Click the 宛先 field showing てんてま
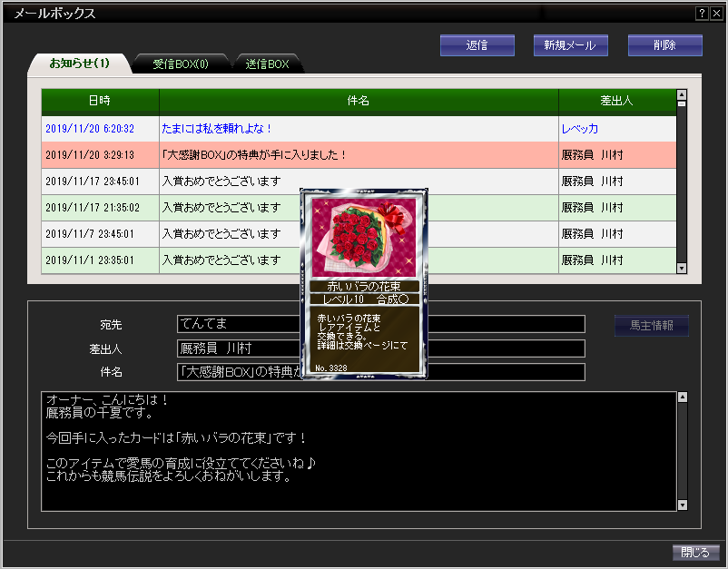Viewport: 728px width, 569px height. (380, 324)
